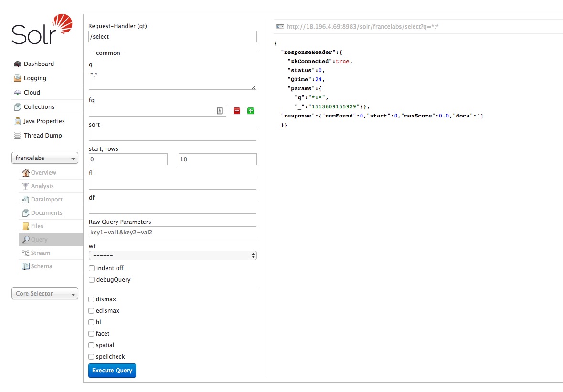Screen dimensions: 563x392
Task: Click the Schema book icon
Action: (25, 266)
